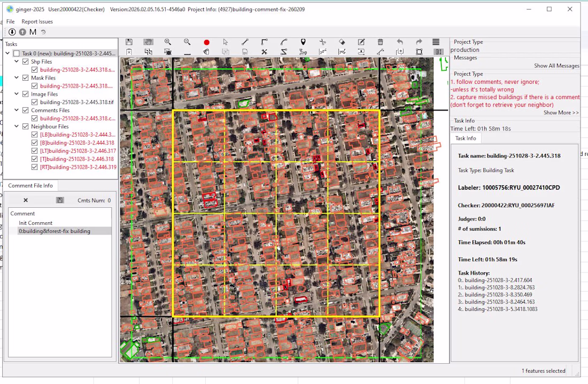
Task: Select the Comment File Info tab
Action: (x=30, y=185)
